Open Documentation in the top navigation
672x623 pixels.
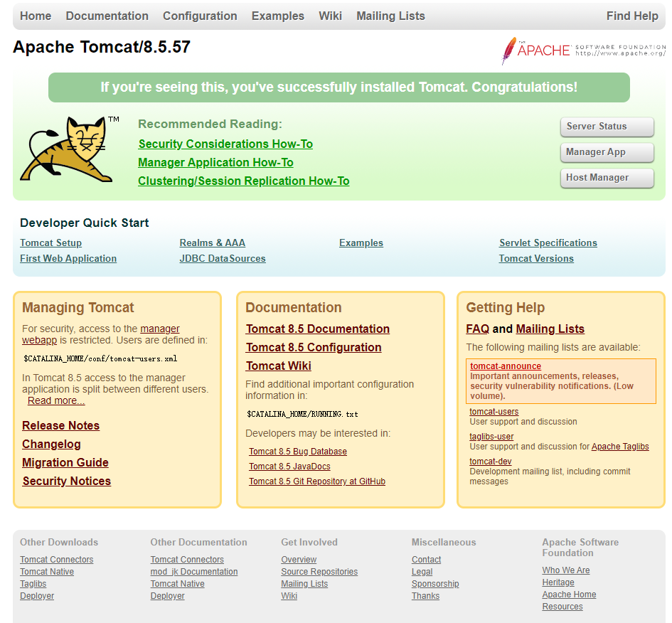pyautogui.click(x=107, y=16)
